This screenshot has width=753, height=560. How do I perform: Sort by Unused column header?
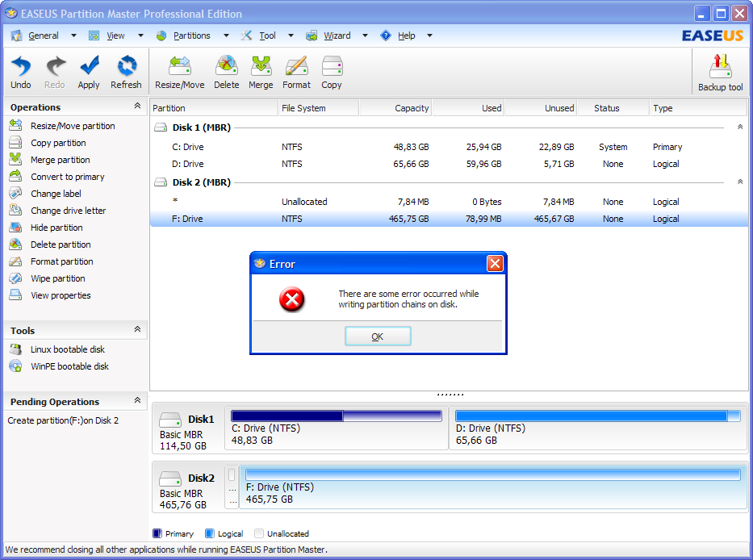coord(541,108)
